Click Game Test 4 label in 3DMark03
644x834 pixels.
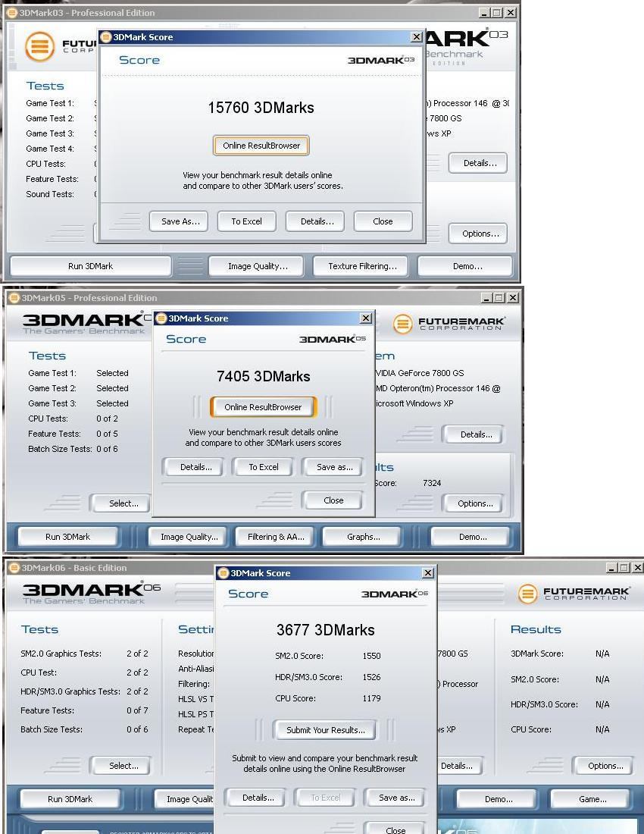pos(50,149)
